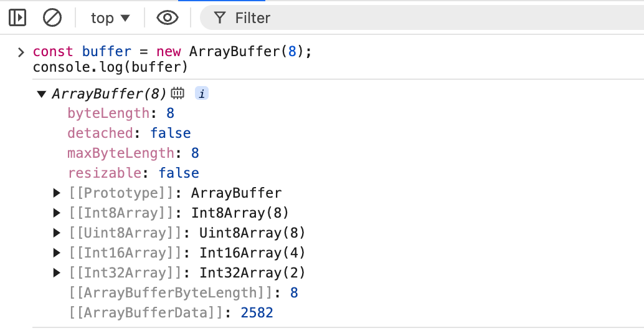Expand the [[Uint8Array]] entry
The image size is (644, 333).
pyautogui.click(x=57, y=233)
